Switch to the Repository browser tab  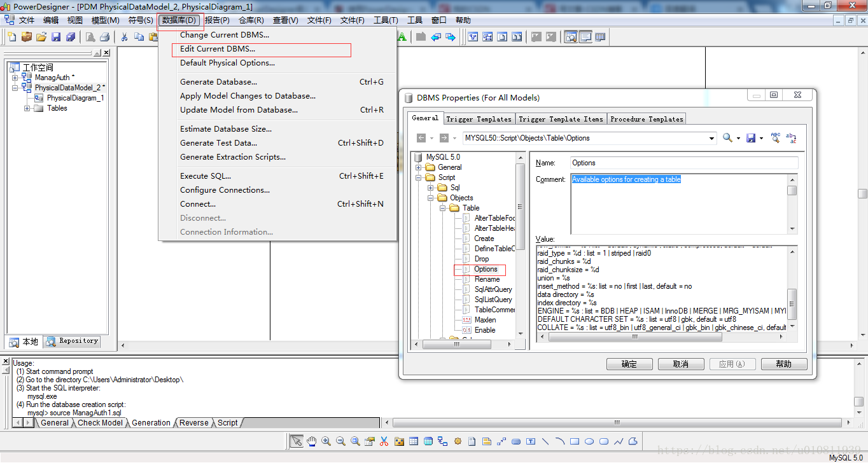click(73, 341)
